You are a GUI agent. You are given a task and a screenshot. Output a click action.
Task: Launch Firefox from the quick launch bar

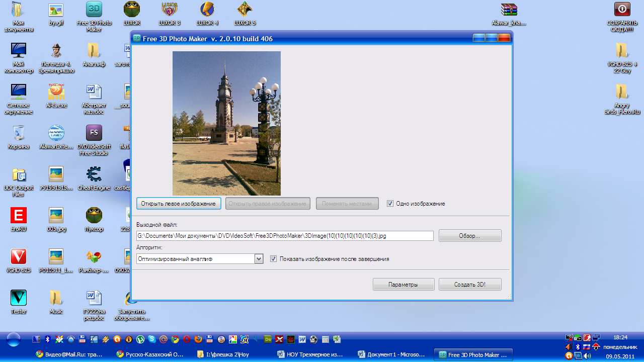coord(198,339)
